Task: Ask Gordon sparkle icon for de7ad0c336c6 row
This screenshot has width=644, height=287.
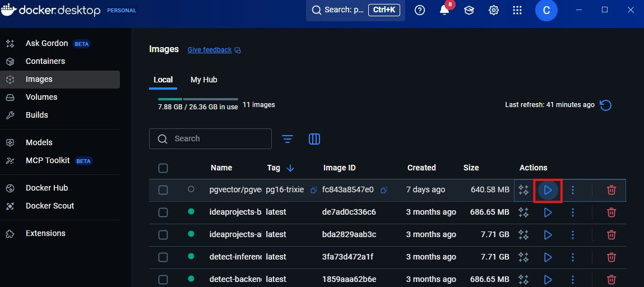Action: 523,212
